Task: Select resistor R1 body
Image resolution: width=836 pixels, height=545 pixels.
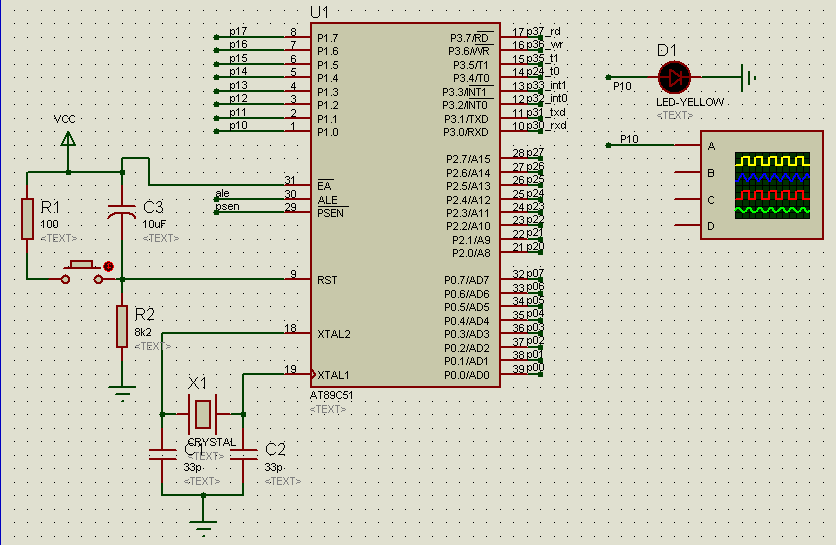Action: [x=27, y=219]
